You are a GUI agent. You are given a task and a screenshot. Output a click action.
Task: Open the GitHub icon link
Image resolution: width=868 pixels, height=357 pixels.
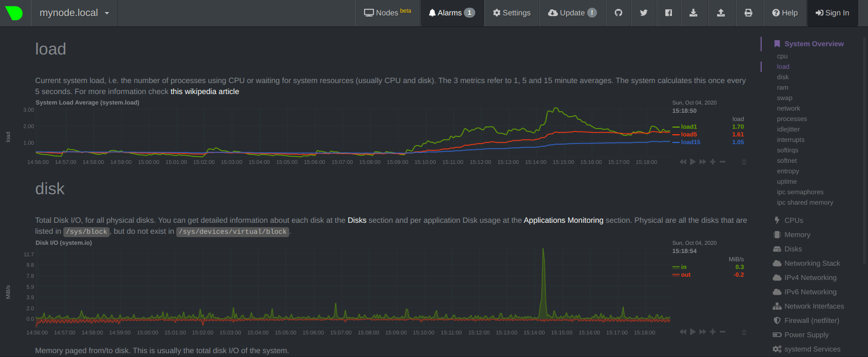[x=619, y=13]
